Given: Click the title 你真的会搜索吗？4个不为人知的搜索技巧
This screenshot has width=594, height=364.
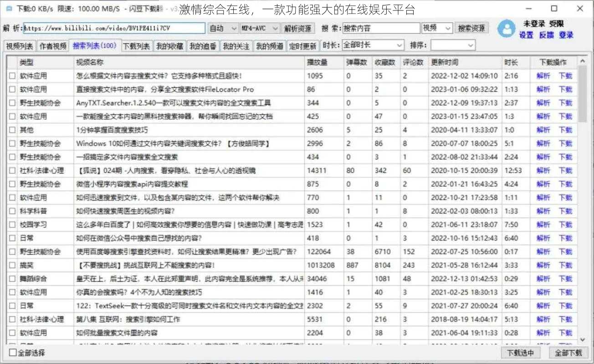Looking at the screenshot, I should click(x=139, y=293).
